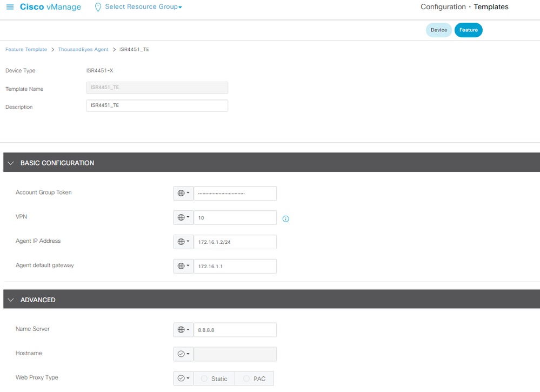The height and width of the screenshot is (392, 540).
Task: Collapse the ADVANCED section
Action: (x=10, y=300)
